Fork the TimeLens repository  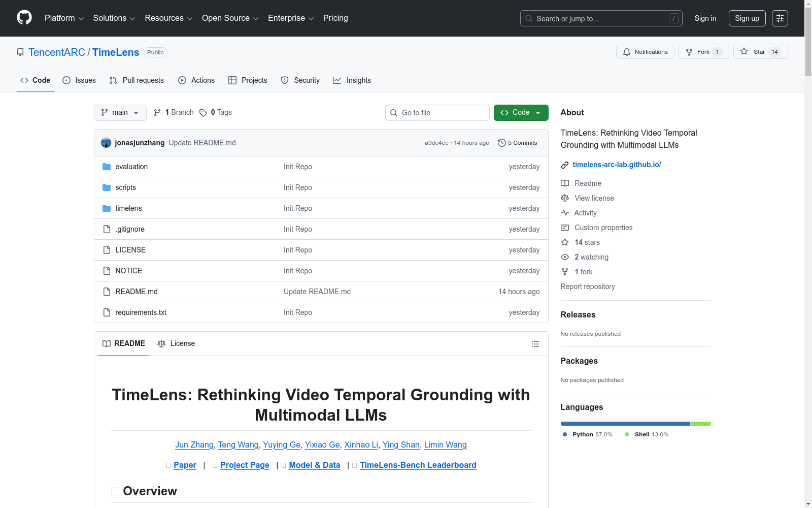(703, 52)
